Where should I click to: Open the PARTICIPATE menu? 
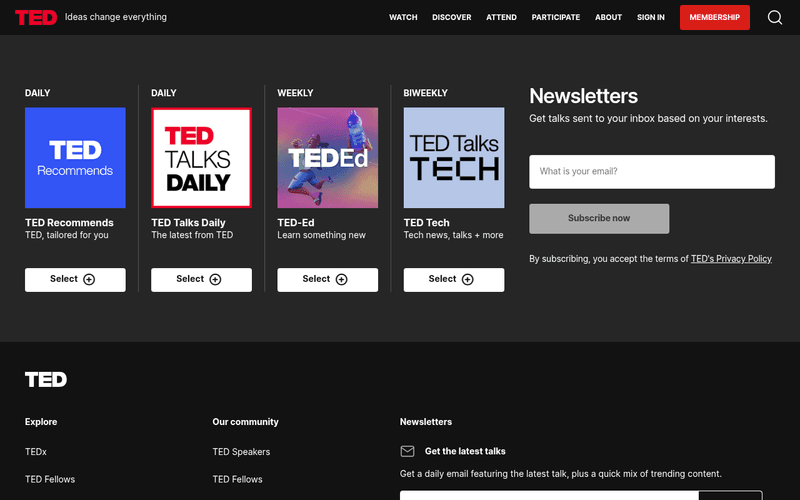[x=556, y=17]
